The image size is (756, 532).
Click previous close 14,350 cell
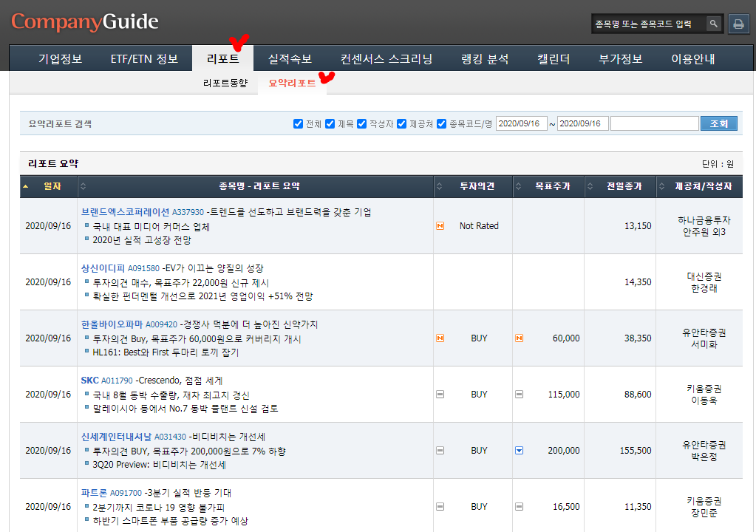click(638, 282)
